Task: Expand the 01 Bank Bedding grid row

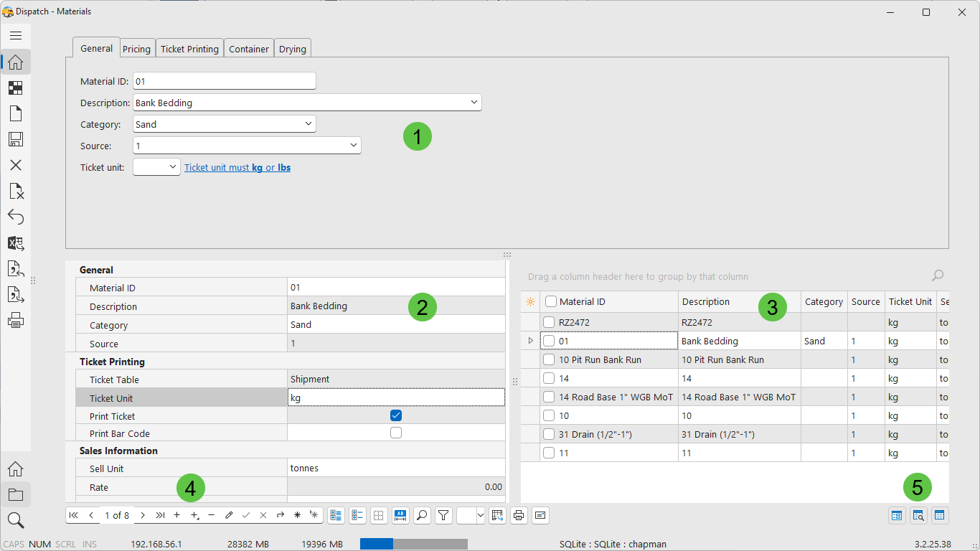Action: point(531,341)
